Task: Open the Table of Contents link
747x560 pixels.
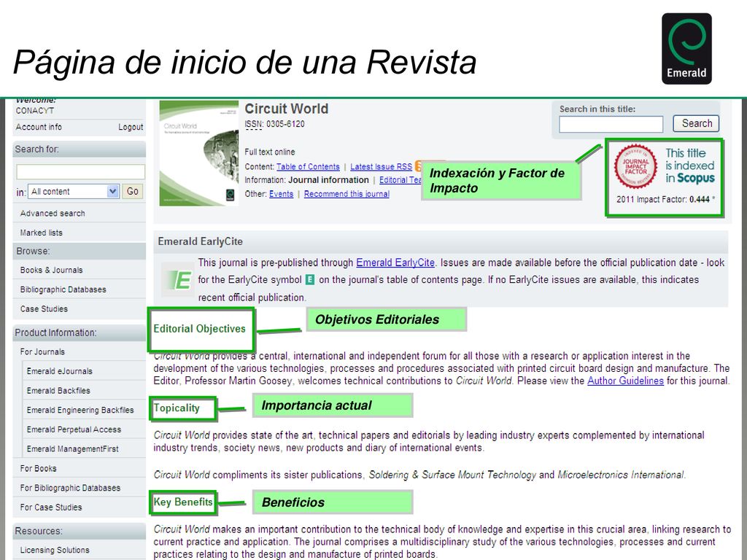Action: point(309,167)
